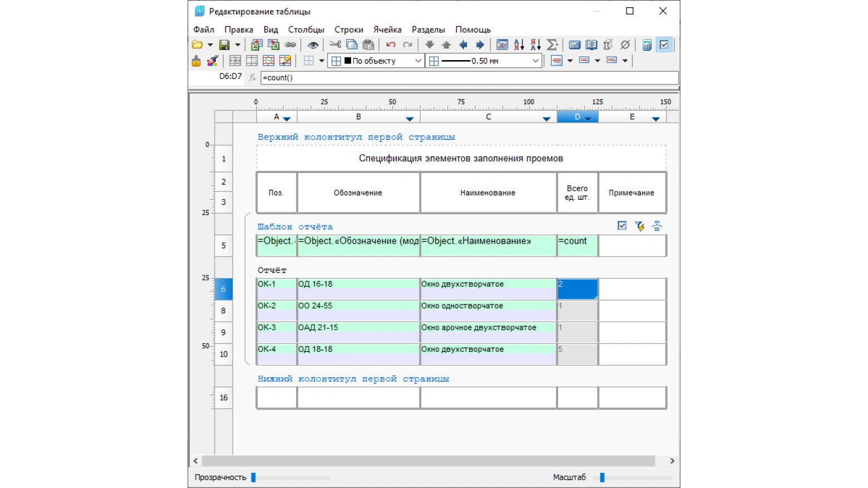Viewport: 868px width, 488px height.
Task: Click the ascending sort A-Я icon
Action: [x=519, y=45]
